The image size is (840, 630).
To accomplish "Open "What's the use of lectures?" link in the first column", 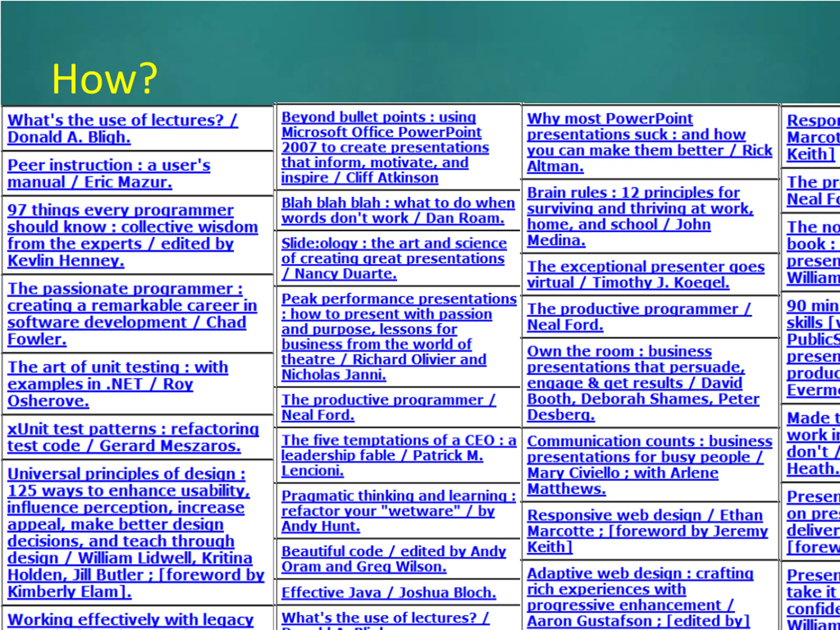I will [x=122, y=129].
